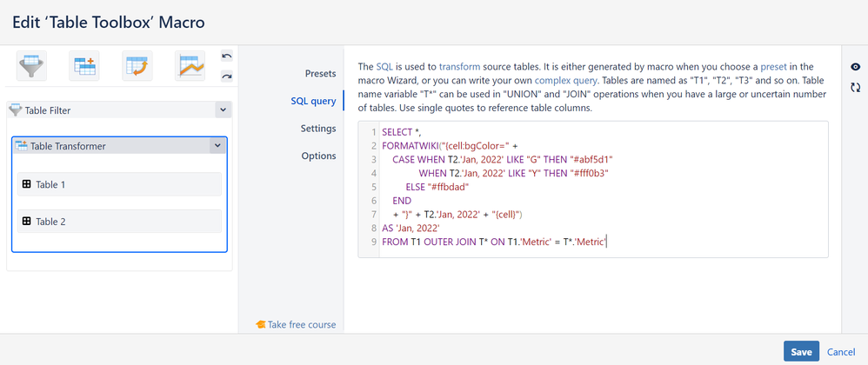Click the undo arrow icon
Viewport: 868px width, 365px height.
(227, 56)
